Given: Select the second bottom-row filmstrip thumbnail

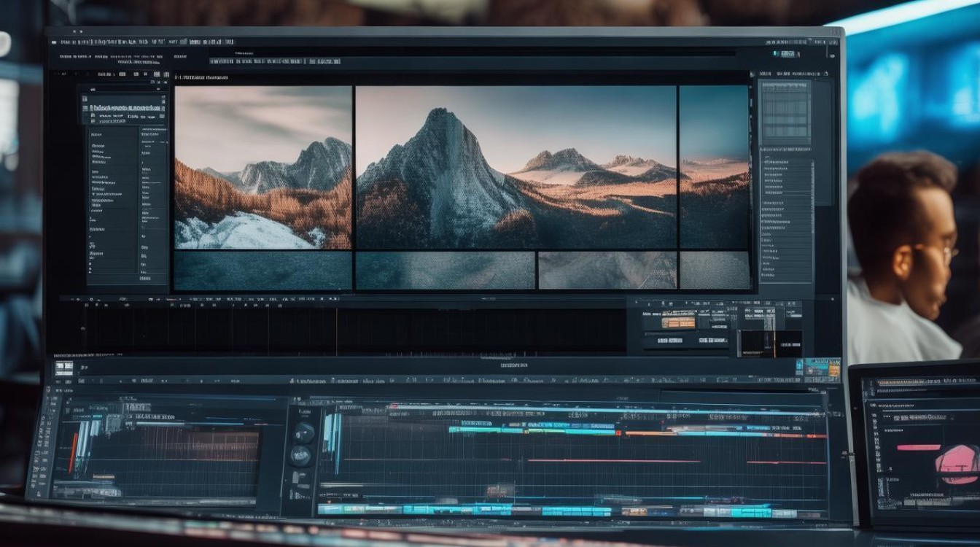Looking at the screenshot, I should coord(446,271).
